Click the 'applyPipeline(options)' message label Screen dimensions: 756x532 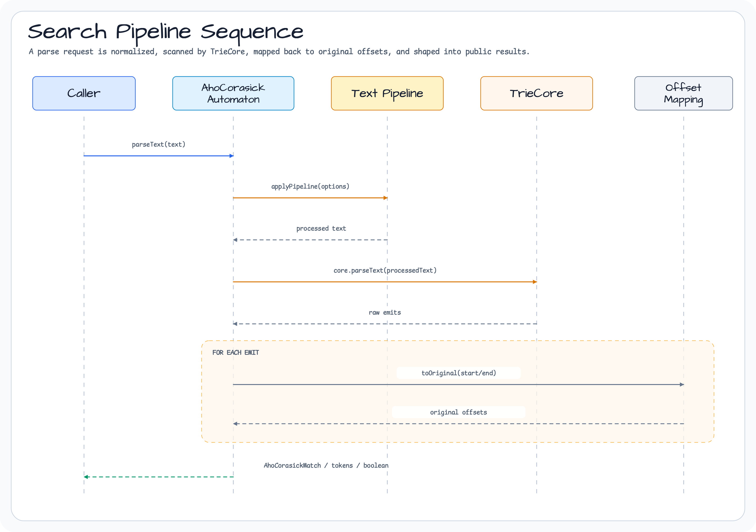coord(310,186)
